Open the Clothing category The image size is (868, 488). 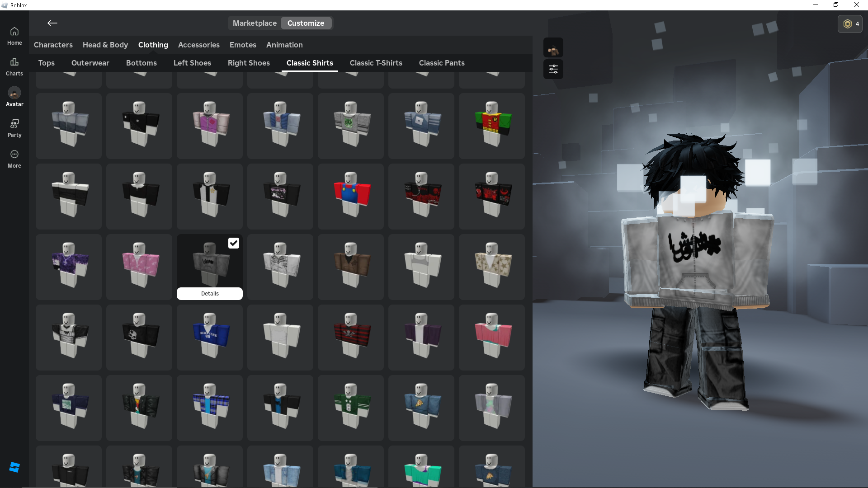(153, 45)
